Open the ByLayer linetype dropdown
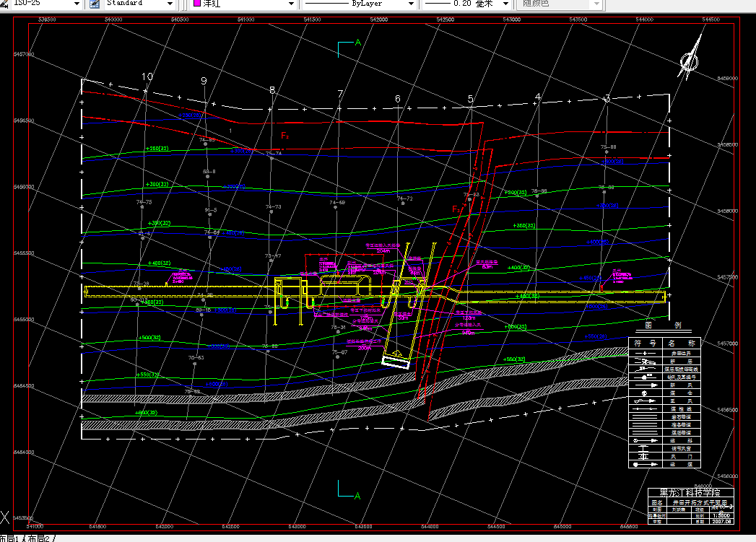 click(x=411, y=4)
